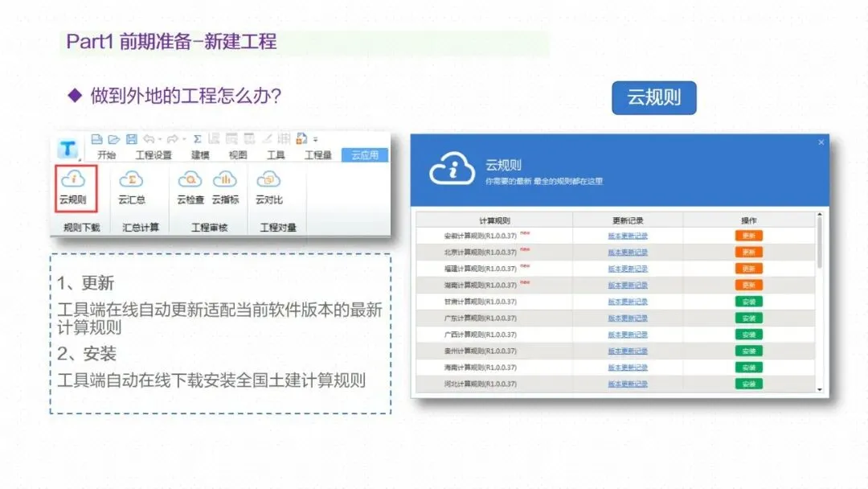Click the sigma sum icon in quick toolbar
Screen dimensions: 868x489
pyautogui.click(x=197, y=139)
